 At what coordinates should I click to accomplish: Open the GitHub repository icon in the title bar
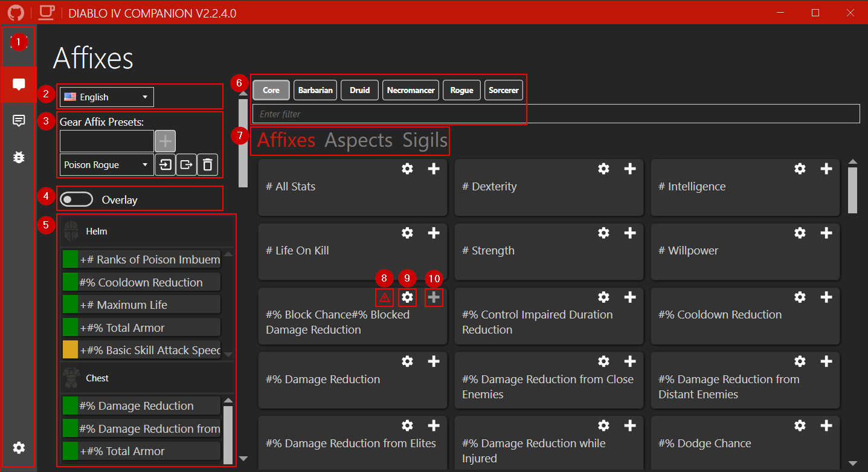[15, 13]
